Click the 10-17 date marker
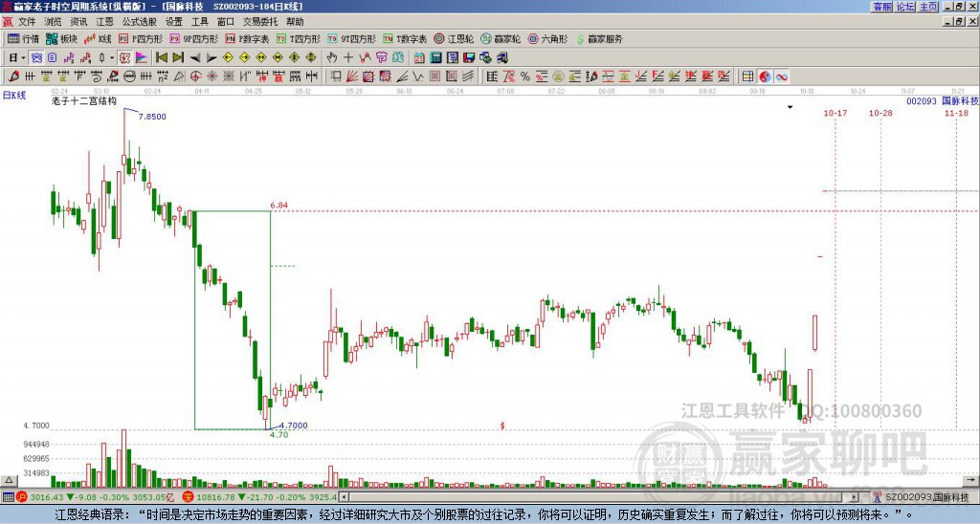 (835, 113)
